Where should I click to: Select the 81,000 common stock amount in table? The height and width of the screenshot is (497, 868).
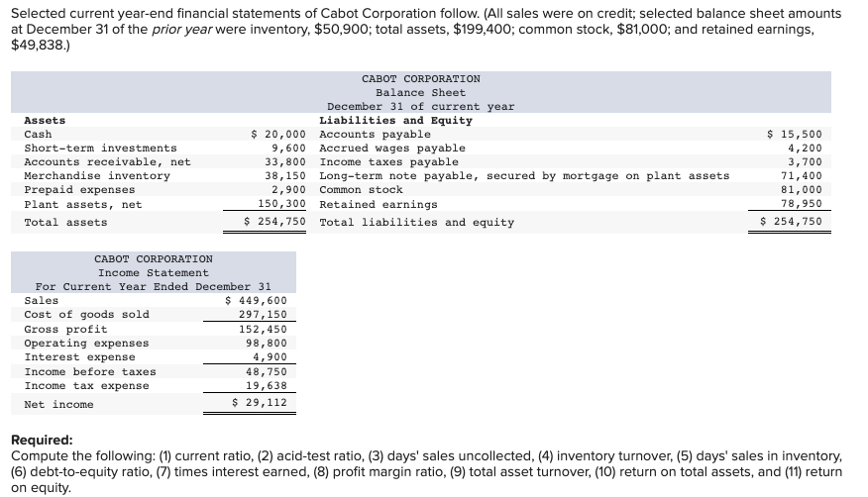pyautogui.click(x=802, y=190)
